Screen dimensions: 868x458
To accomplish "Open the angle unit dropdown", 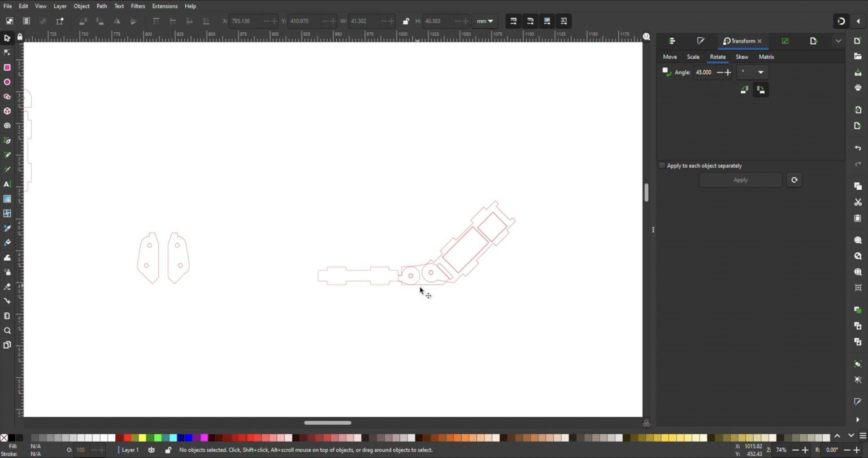I will 752,72.
